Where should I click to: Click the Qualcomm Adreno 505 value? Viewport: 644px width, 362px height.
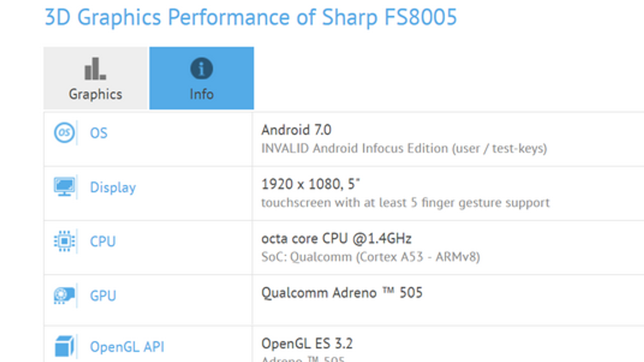[x=342, y=293]
